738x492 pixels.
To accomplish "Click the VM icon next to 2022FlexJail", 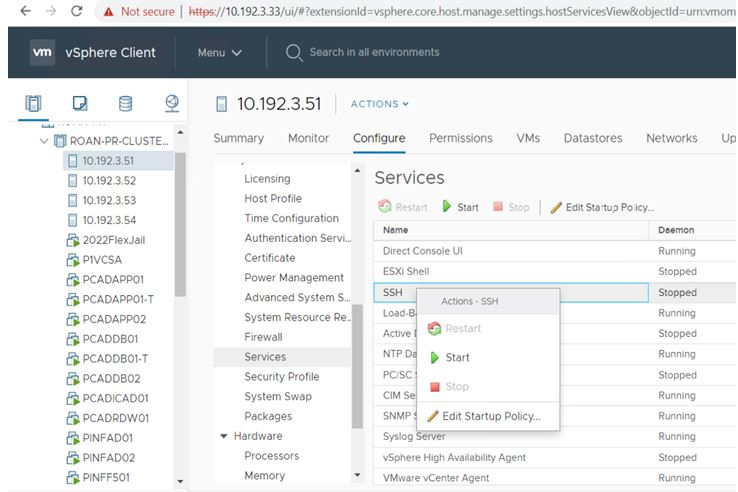I will click(x=72, y=240).
